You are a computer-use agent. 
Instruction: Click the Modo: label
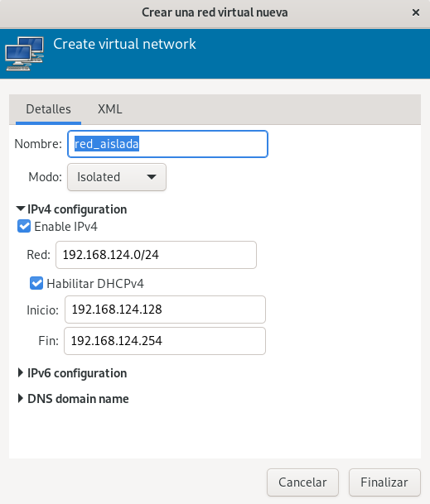[x=45, y=177]
